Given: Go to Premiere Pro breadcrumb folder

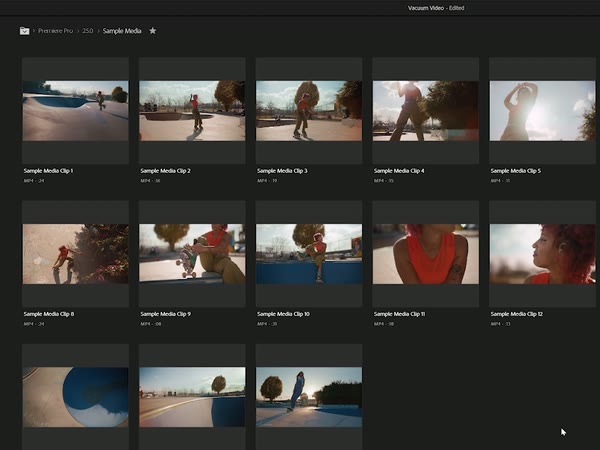Looking at the screenshot, I should coord(55,31).
